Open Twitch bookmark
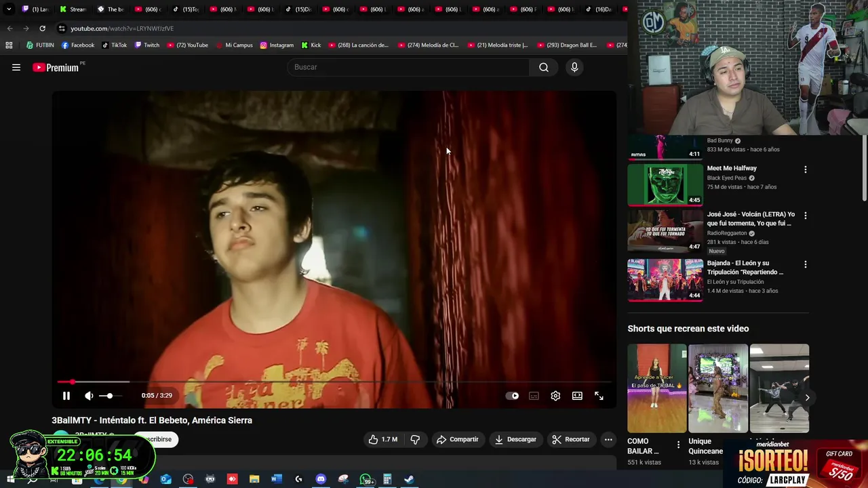The width and height of the screenshot is (868, 488). point(146,45)
